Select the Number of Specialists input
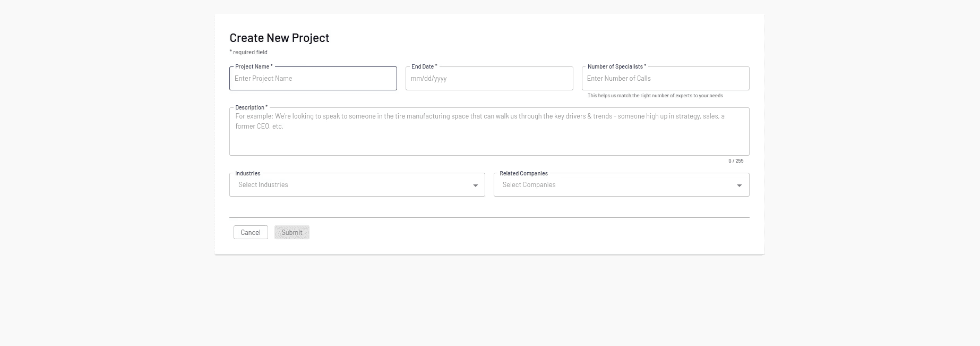The image size is (980, 346). tap(666, 79)
